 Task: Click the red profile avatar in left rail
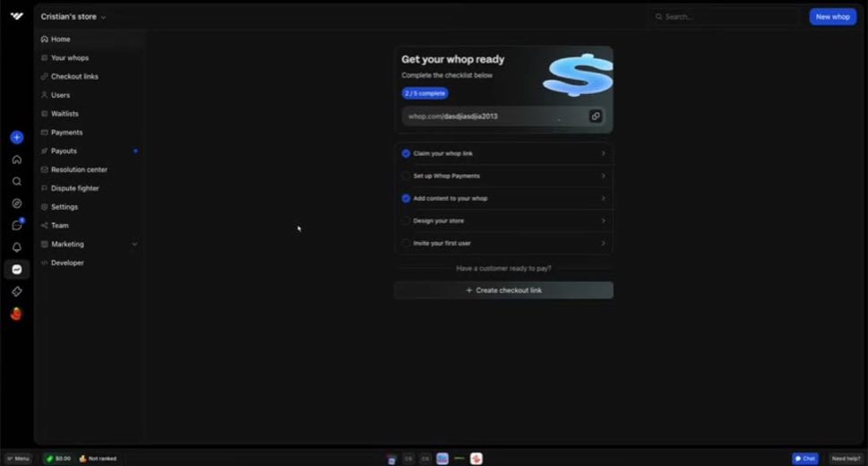(x=17, y=315)
